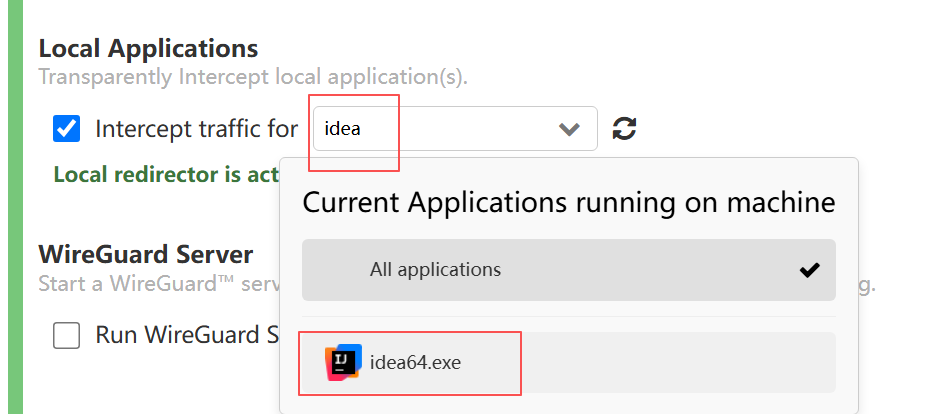Choose the idea64.exe entry text
This screenshot has height=414, width=940.
click(415, 362)
